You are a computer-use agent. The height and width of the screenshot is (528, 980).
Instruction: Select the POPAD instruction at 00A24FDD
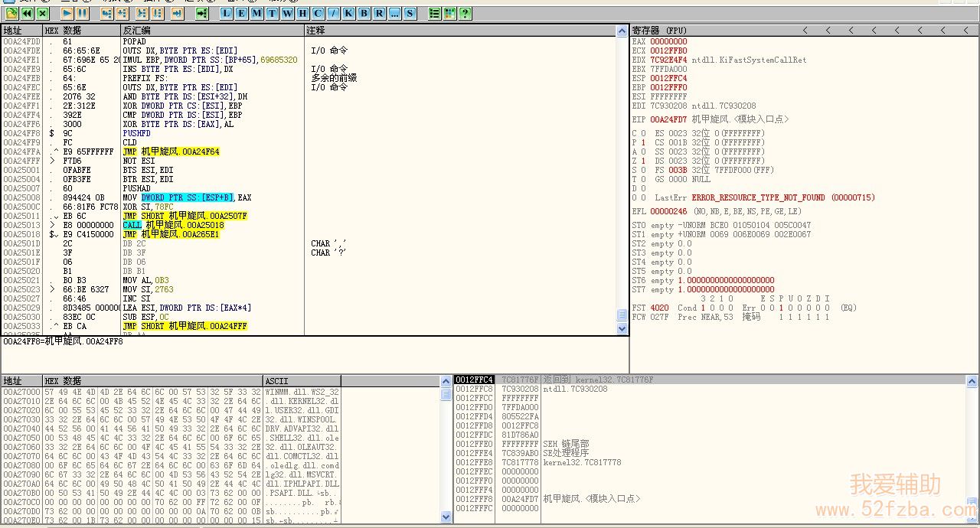135,41
